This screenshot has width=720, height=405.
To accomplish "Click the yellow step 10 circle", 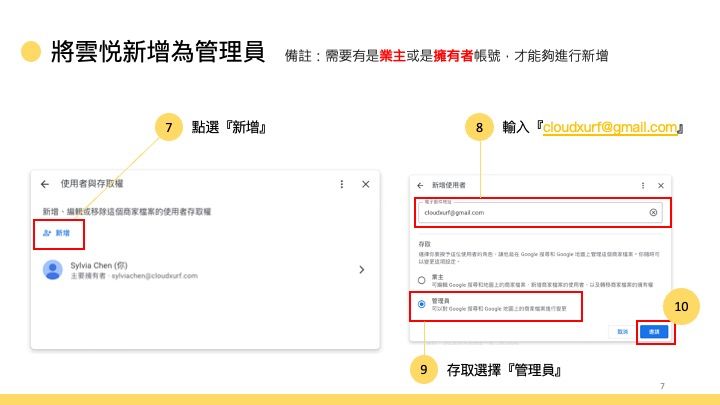I will point(681,307).
